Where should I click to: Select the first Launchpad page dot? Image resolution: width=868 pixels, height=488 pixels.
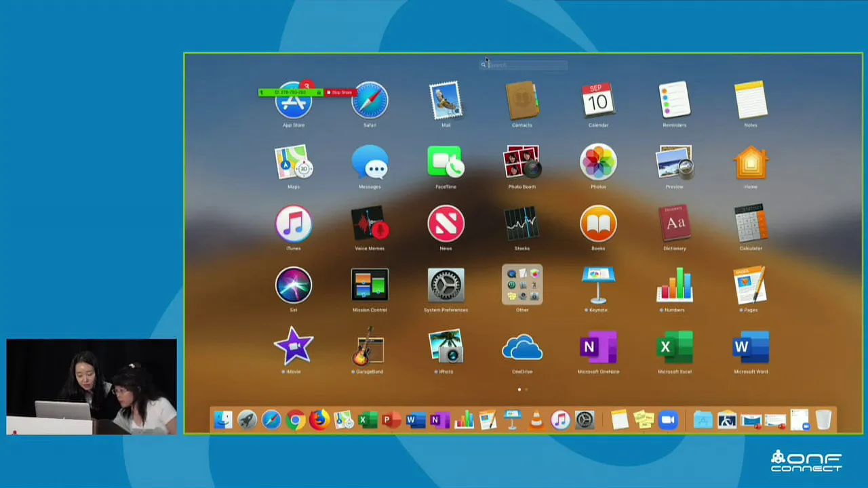519,390
